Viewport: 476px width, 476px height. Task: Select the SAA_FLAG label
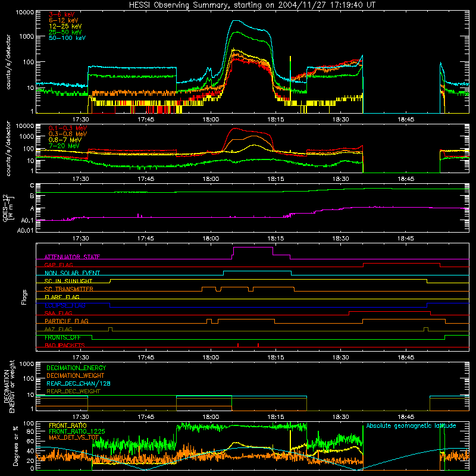[x=58, y=313]
